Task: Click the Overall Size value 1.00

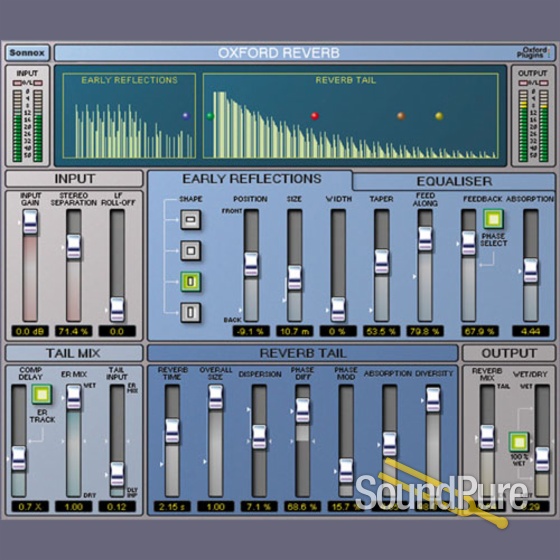Action: coord(215,506)
